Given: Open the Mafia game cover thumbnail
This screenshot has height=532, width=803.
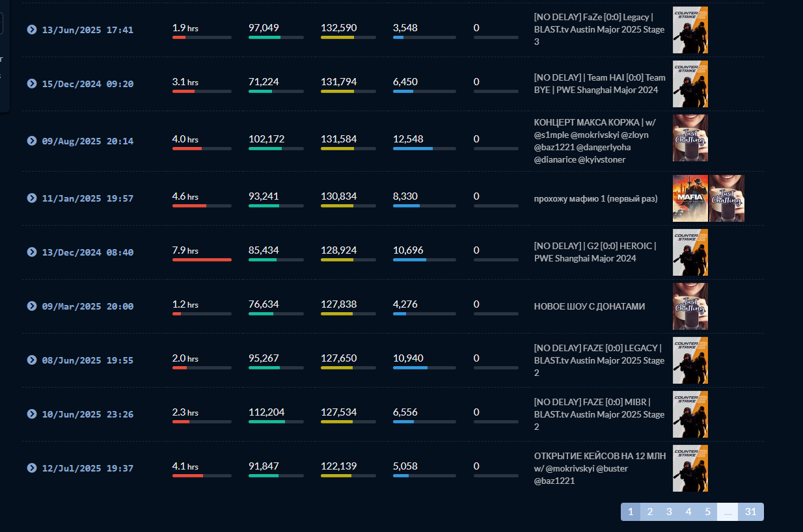Looking at the screenshot, I should pos(690,198).
